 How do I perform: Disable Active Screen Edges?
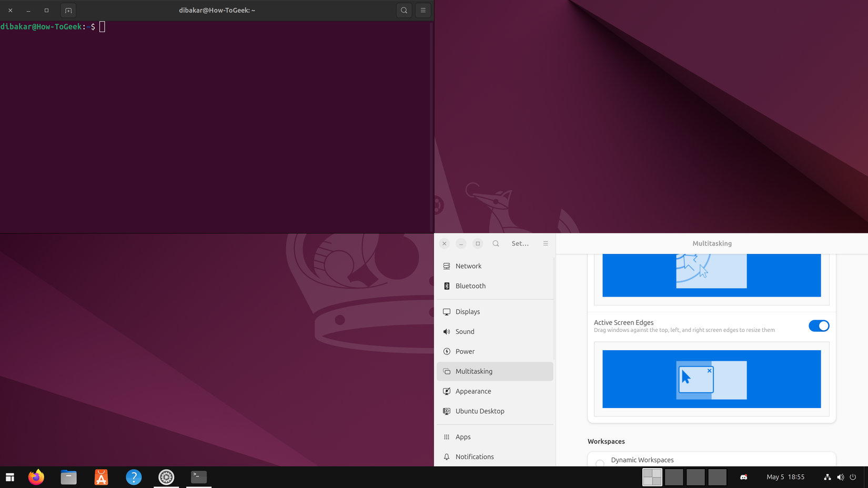click(819, 326)
